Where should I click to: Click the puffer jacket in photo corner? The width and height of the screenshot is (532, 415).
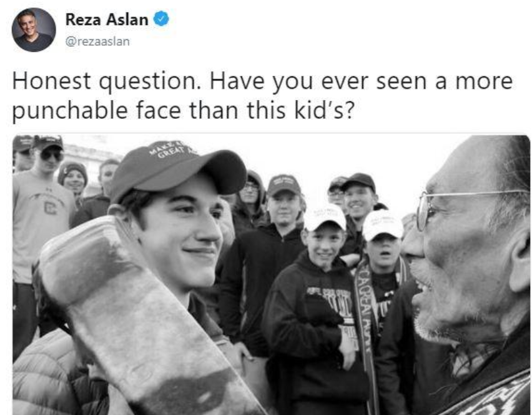[x=44, y=374]
